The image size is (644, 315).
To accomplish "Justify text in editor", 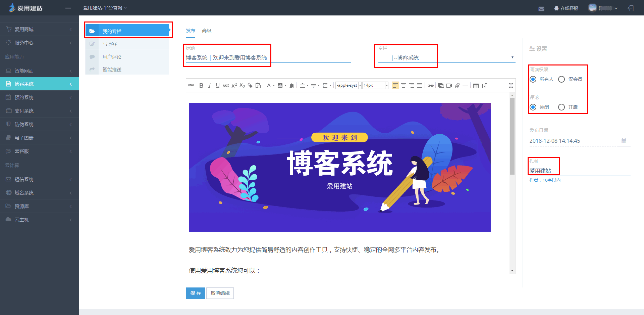I will [420, 86].
